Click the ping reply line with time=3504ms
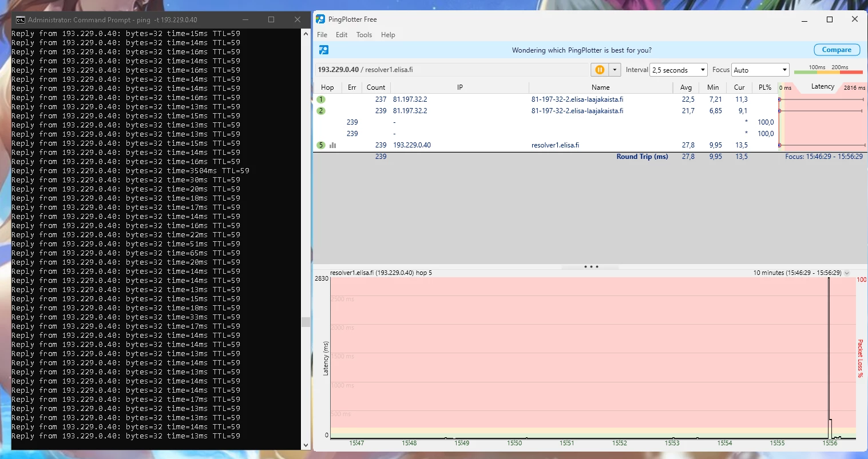868x459 pixels. coord(130,171)
